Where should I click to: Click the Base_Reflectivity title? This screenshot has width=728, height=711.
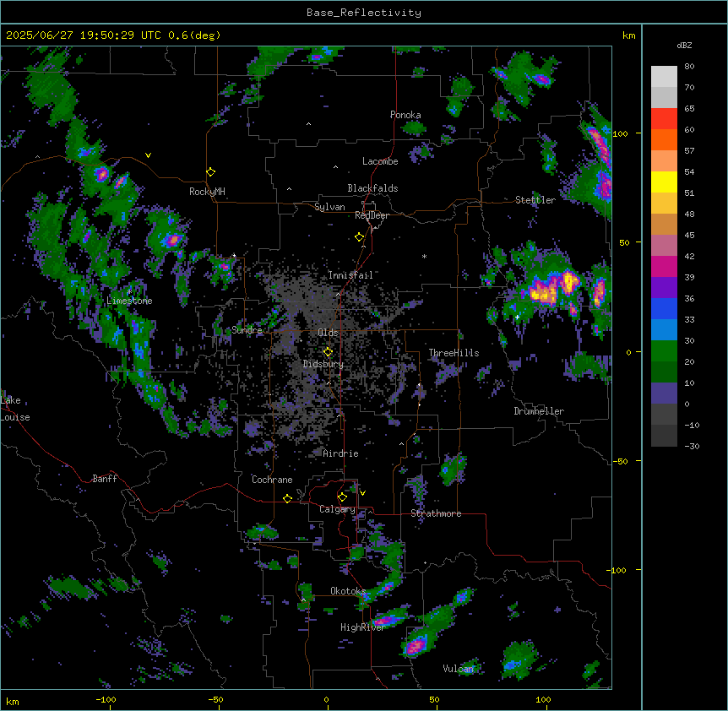364,13
